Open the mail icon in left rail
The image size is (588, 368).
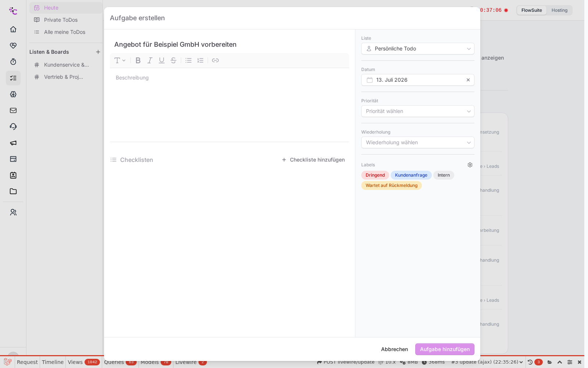[13, 110]
